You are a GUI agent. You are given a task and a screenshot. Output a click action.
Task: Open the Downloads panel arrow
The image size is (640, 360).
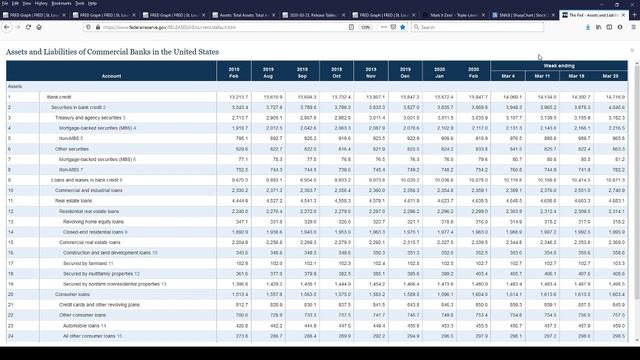click(x=588, y=27)
